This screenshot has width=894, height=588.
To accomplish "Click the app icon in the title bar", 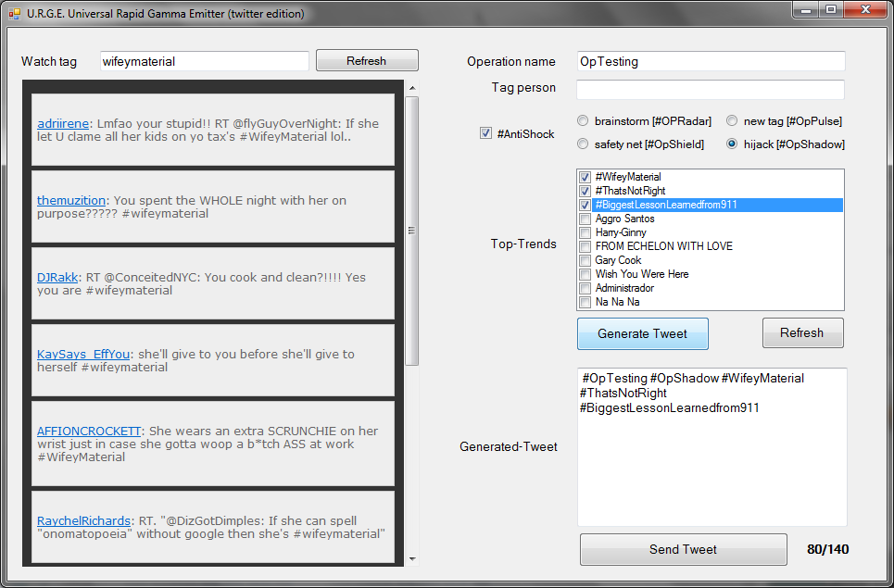I will click(x=14, y=14).
